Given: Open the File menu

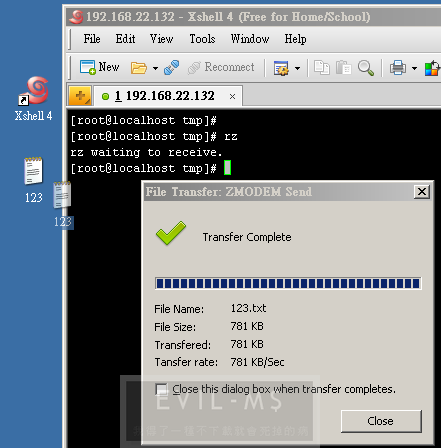Looking at the screenshot, I should 92,39.
